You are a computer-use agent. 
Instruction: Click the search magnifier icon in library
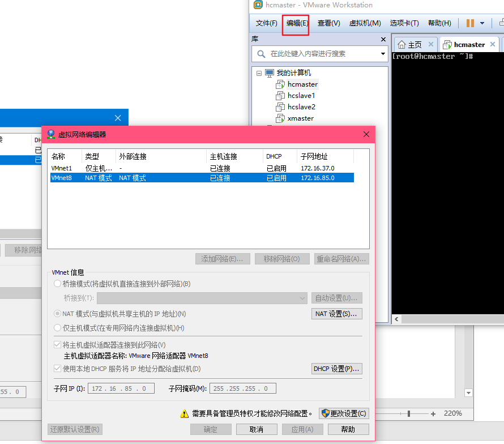(x=261, y=54)
